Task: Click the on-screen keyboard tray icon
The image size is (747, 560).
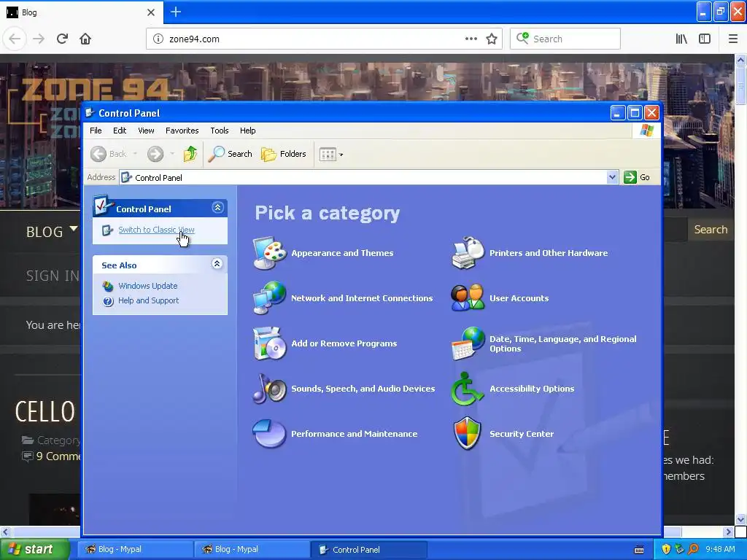Action: 639,550
